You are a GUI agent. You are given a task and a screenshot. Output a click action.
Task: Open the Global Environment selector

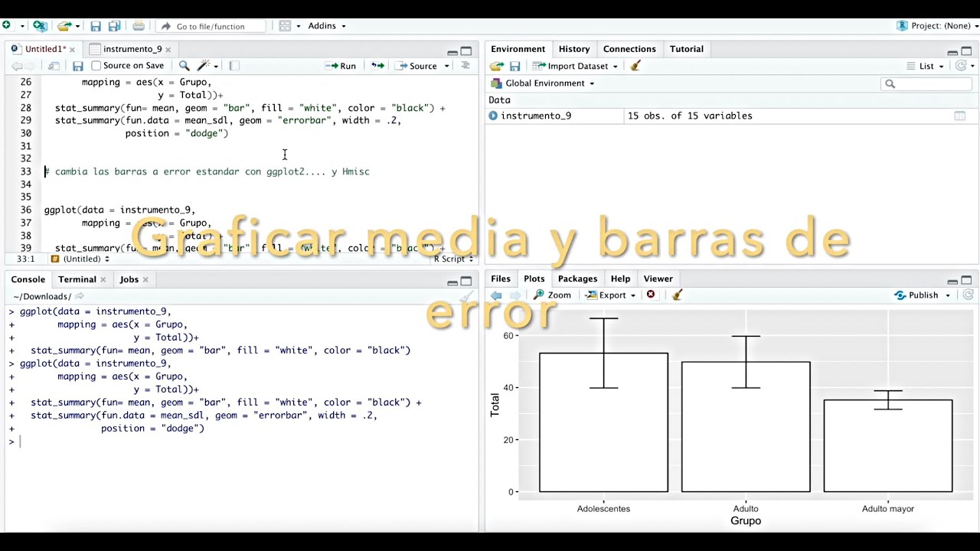543,83
